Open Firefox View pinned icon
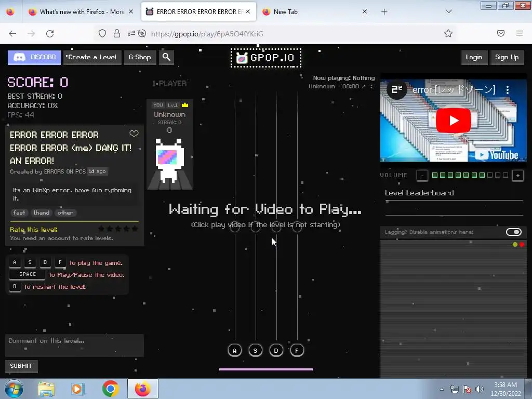532x399 pixels. (10, 11)
